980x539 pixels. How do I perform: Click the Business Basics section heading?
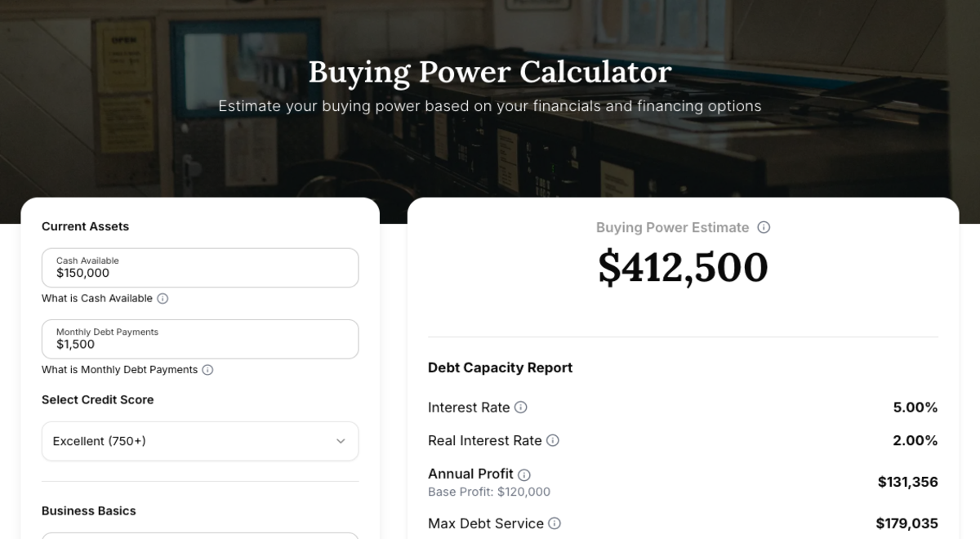89,511
